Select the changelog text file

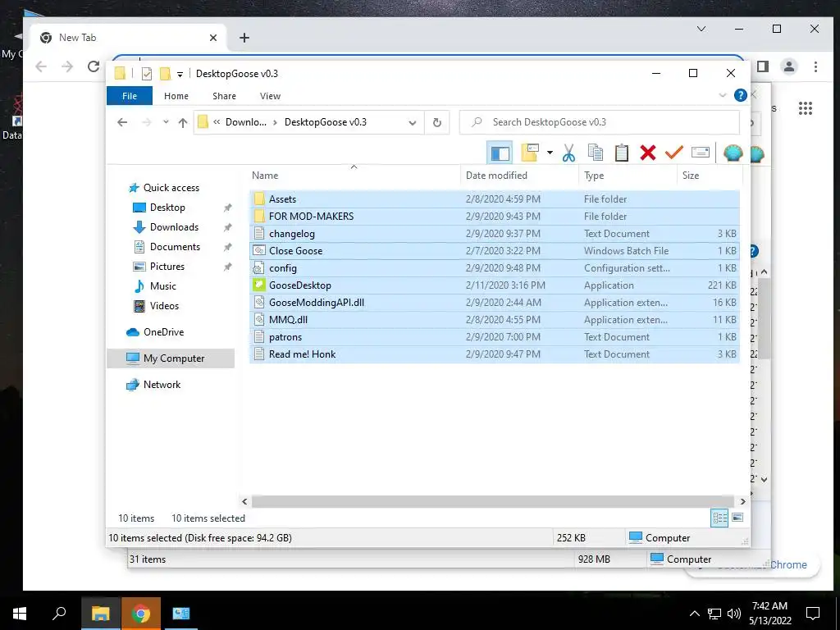pyautogui.click(x=494, y=234)
